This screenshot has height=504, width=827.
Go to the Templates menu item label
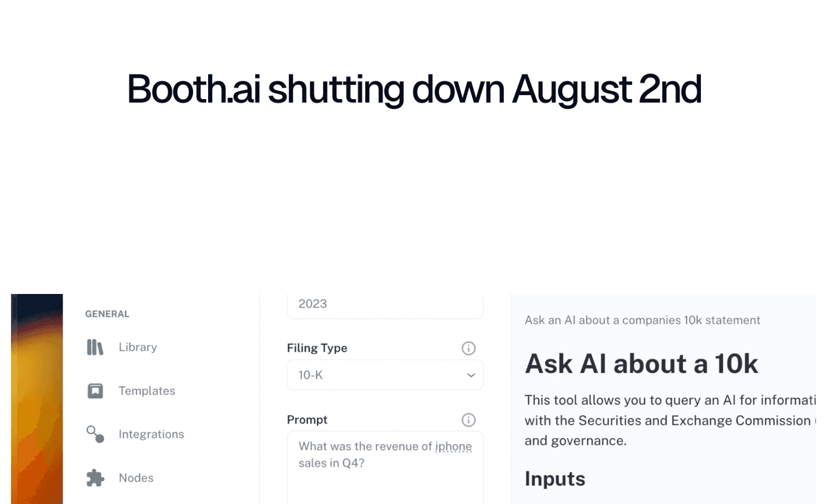pos(147,391)
